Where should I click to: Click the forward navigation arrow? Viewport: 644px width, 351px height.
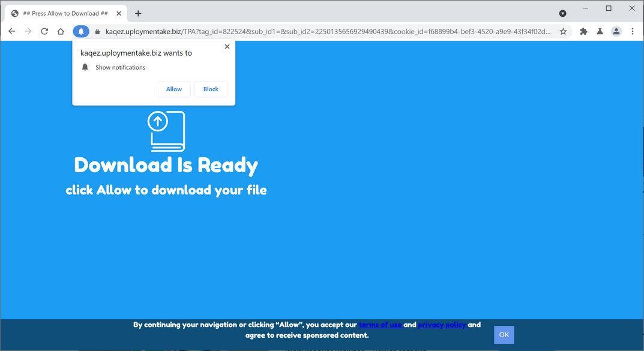pos(28,31)
